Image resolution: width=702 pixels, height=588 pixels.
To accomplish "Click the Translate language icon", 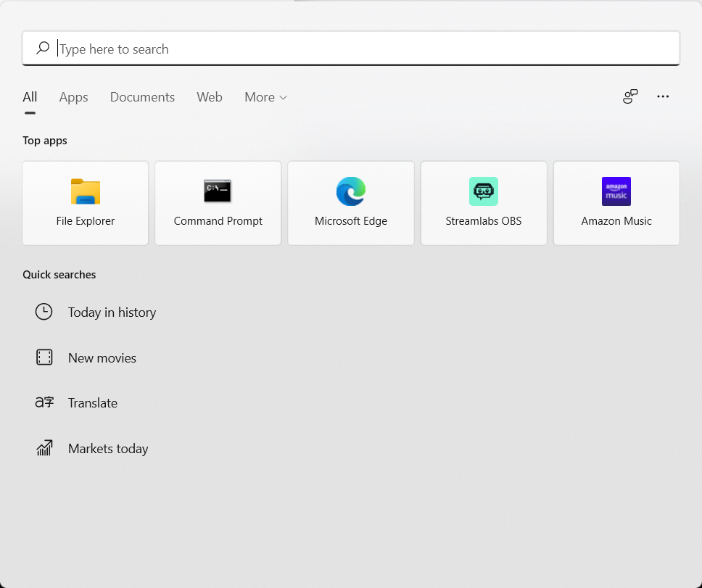I will coord(44,402).
